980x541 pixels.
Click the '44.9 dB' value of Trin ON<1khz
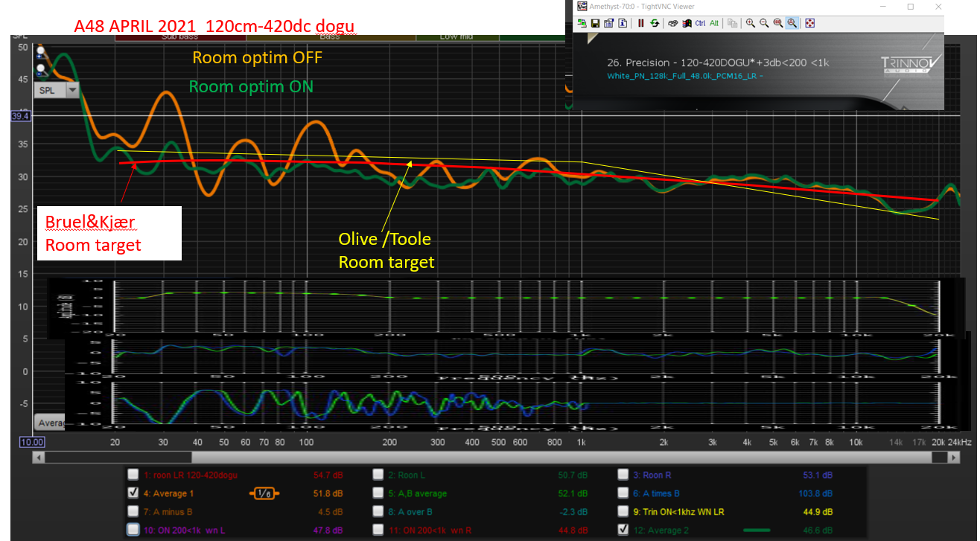pos(818,512)
